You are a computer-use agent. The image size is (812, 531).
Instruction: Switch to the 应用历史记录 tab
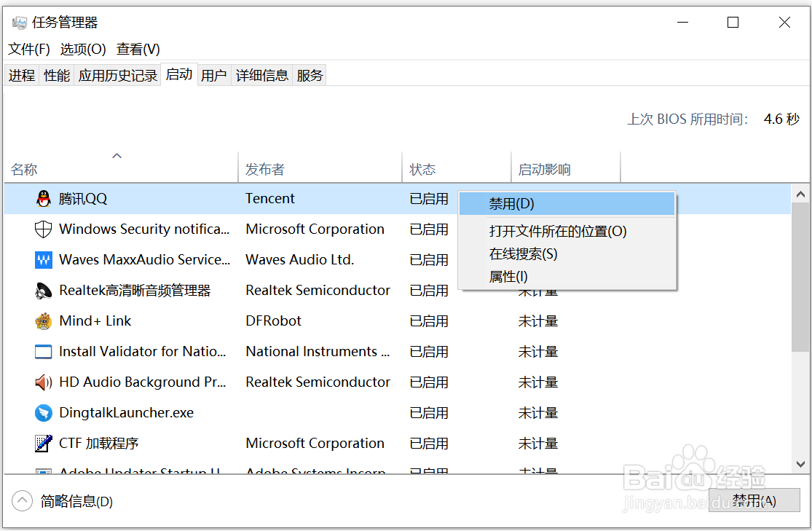click(117, 76)
